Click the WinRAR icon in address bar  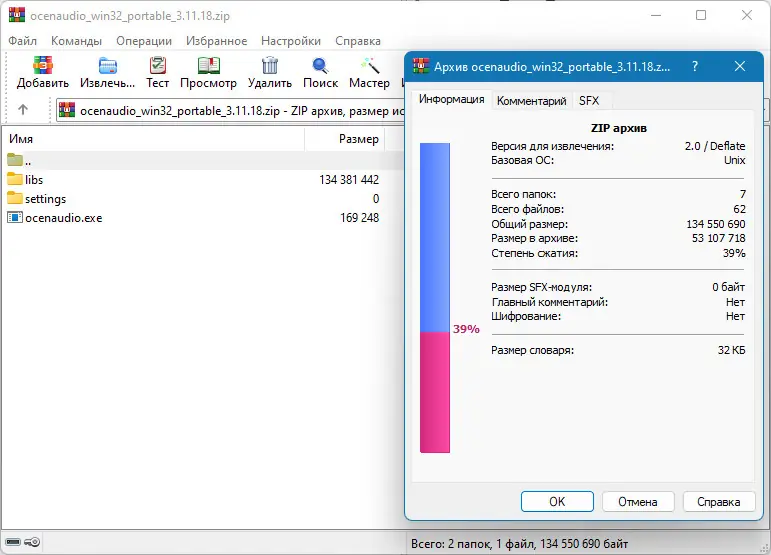[67, 110]
